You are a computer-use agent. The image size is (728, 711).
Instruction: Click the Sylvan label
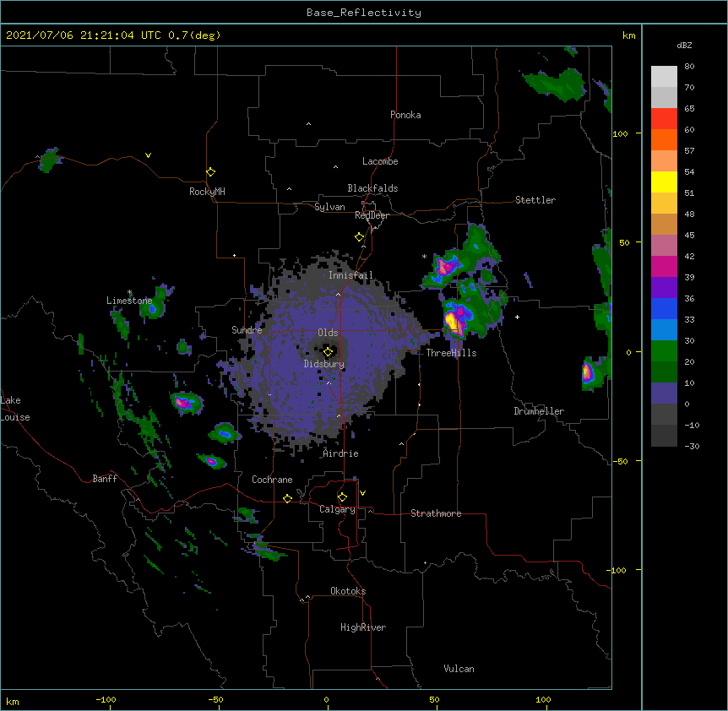point(329,207)
